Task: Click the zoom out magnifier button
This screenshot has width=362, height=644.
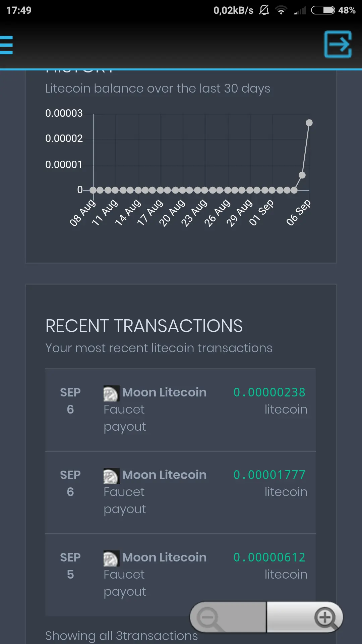Action: coord(208,618)
